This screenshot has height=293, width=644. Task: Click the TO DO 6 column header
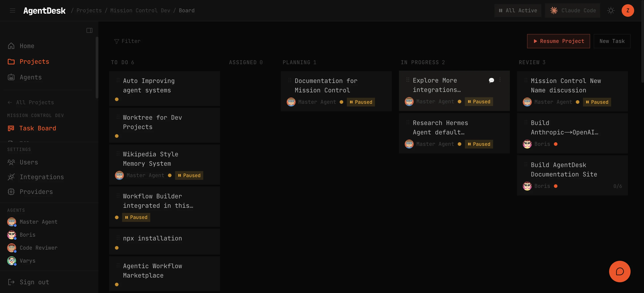point(123,62)
